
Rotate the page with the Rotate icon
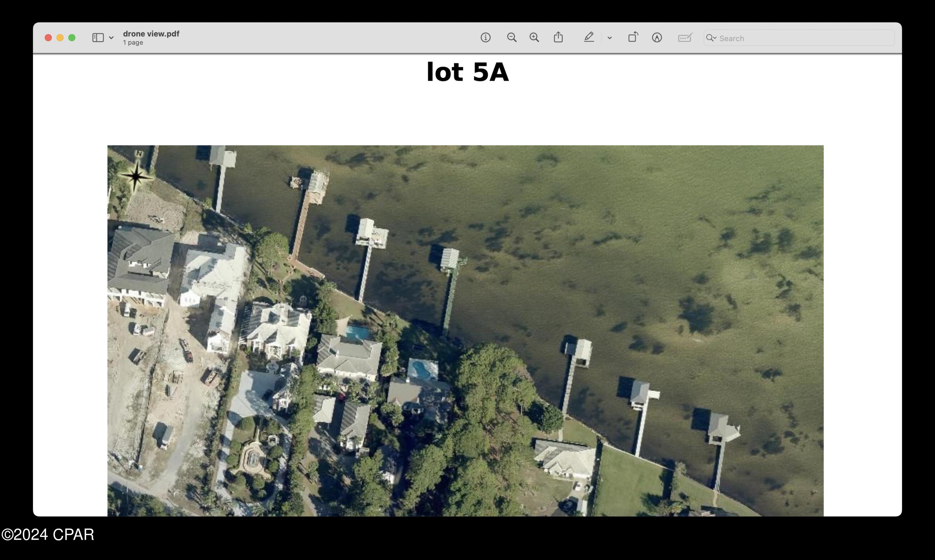point(633,37)
